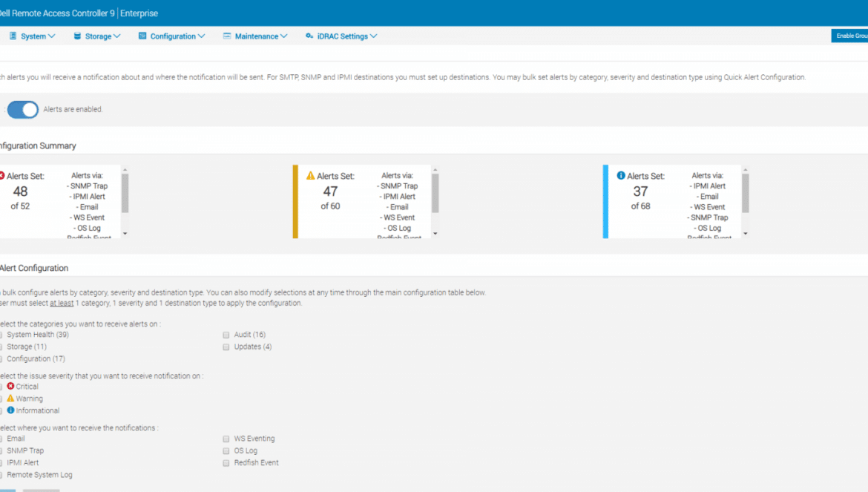Screen dimensions: 868x492
Task: Open the Storage menu
Action: (97, 36)
